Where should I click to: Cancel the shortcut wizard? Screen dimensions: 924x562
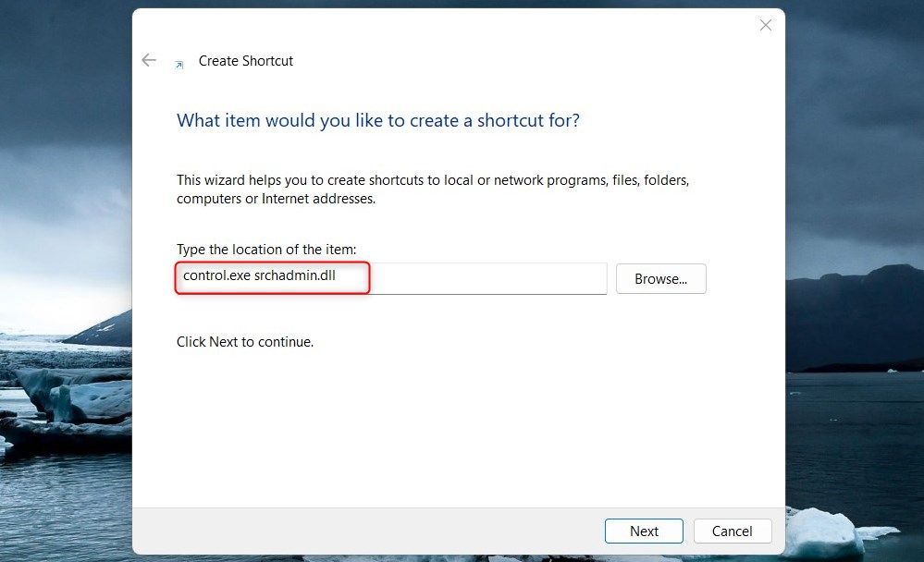(733, 531)
